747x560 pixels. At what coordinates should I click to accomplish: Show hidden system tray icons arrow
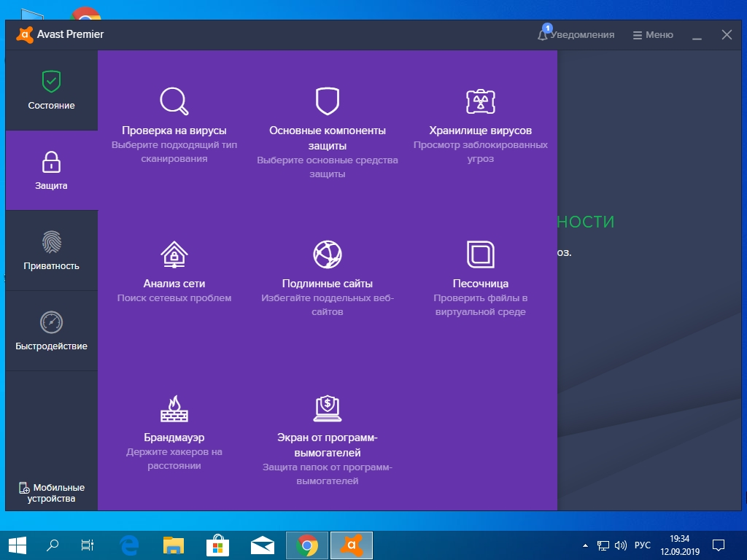(585, 545)
